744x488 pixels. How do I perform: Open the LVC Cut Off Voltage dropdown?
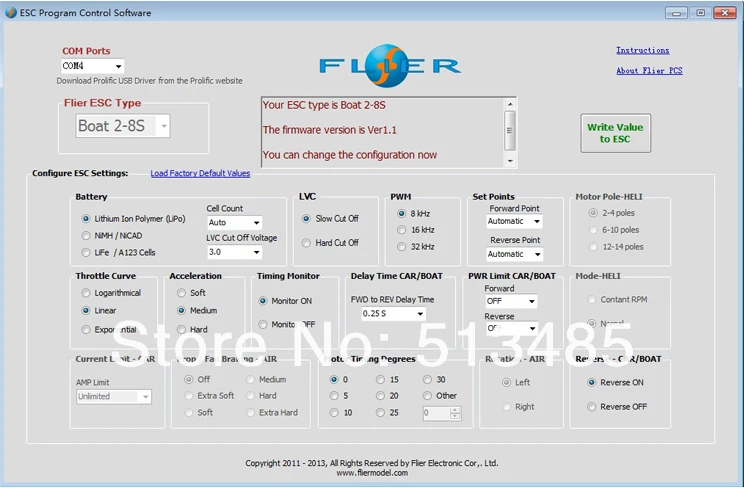click(234, 252)
